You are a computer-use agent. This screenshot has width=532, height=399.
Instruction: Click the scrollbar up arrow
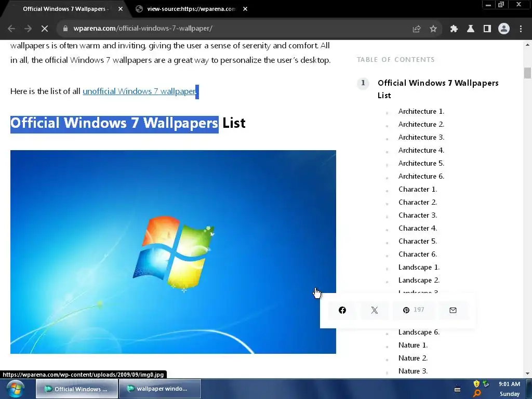click(x=527, y=45)
